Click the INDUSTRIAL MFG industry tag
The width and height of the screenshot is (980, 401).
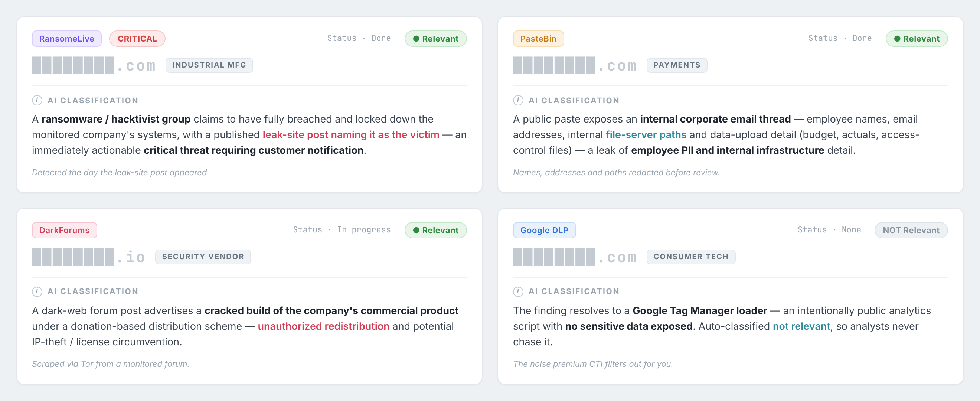(x=209, y=65)
